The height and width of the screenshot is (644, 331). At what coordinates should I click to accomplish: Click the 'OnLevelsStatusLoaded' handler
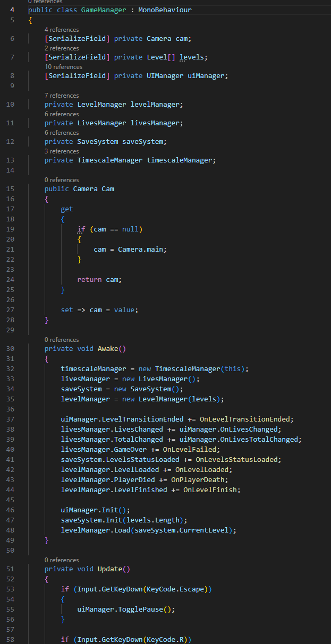point(236,460)
